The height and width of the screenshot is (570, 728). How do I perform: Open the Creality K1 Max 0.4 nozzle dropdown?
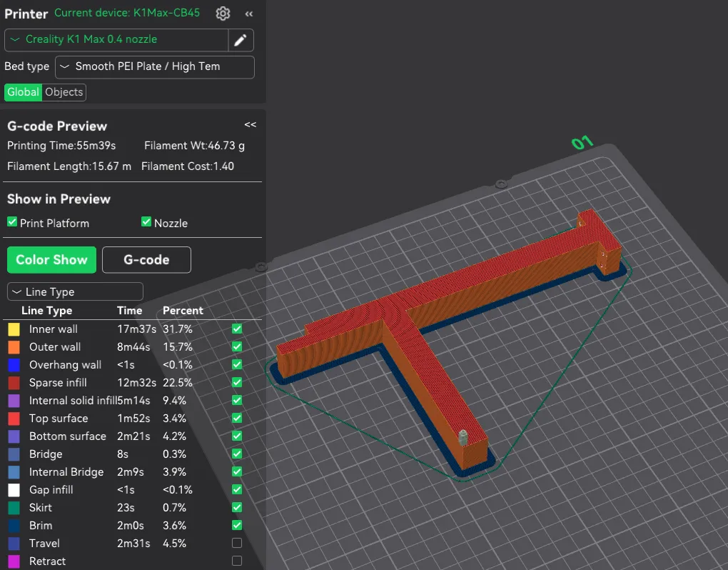click(x=116, y=40)
